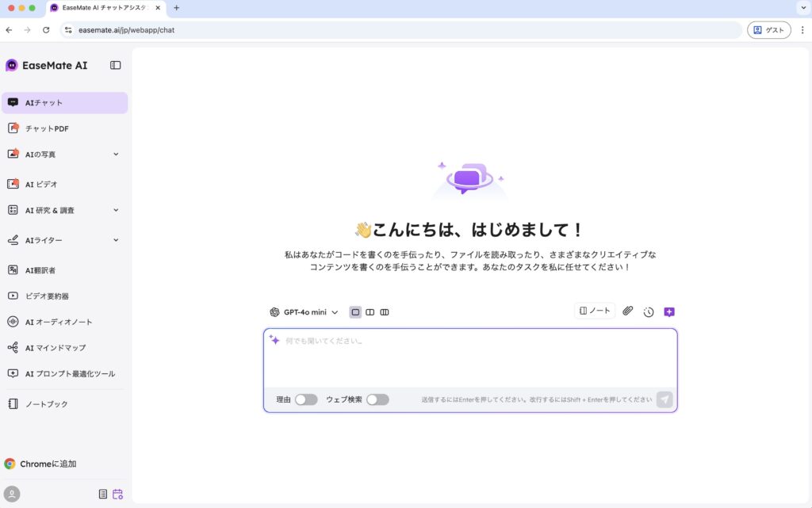
Task: Open the GPT-4o mini model dropdown
Action: [304, 312]
